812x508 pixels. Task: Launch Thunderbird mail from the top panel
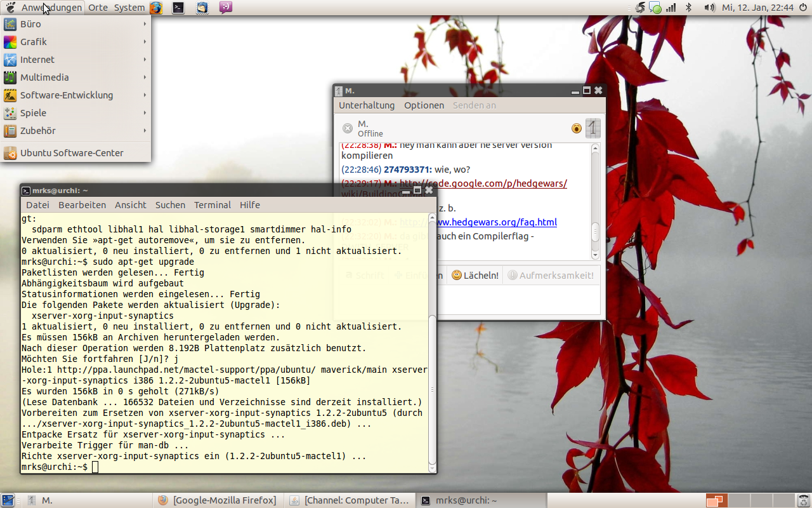[x=202, y=8]
